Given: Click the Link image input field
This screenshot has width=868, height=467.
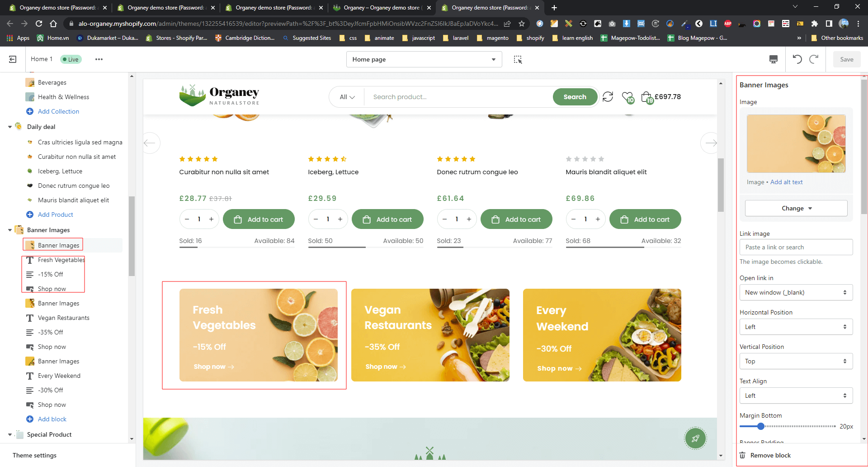Looking at the screenshot, I should coord(796,247).
